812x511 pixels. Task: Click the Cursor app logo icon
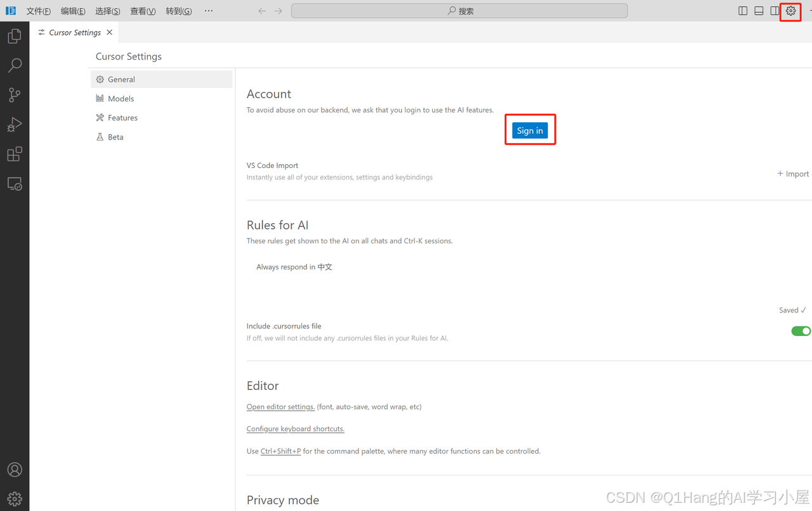(10, 11)
